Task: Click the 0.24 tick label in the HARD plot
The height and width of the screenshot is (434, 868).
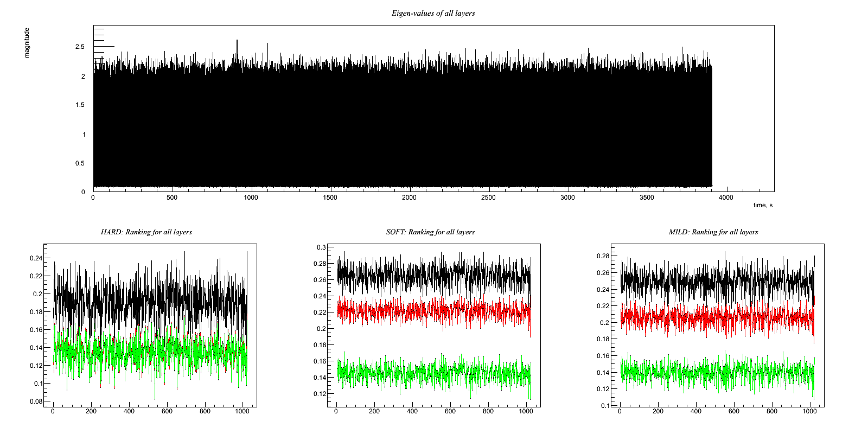Action: click(36, 258)
